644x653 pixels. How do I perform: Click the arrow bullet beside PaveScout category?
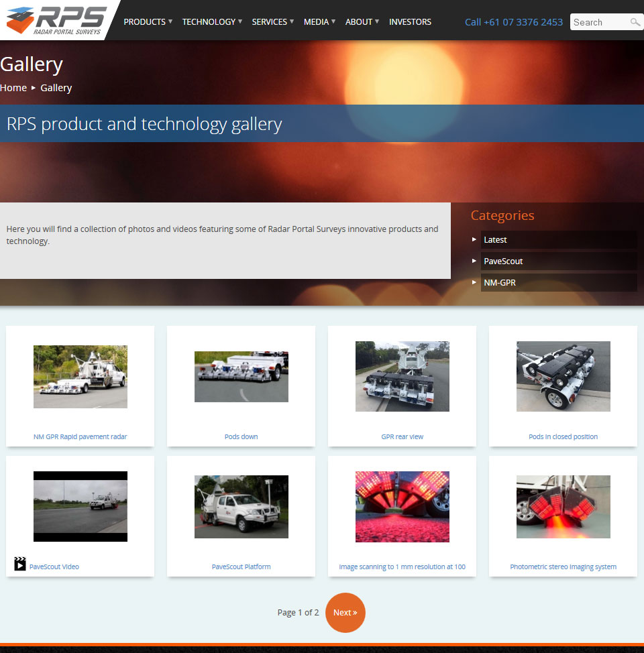pos(474,261)
